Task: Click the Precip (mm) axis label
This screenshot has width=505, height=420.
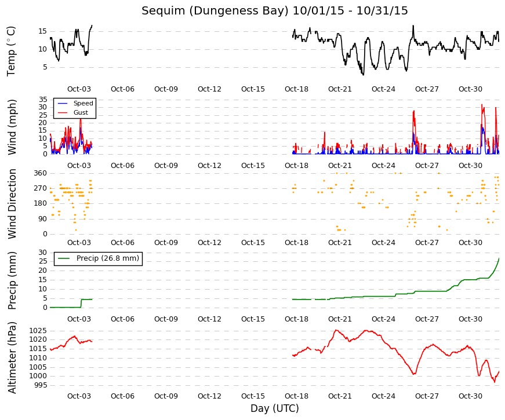Action: (12, 280)
